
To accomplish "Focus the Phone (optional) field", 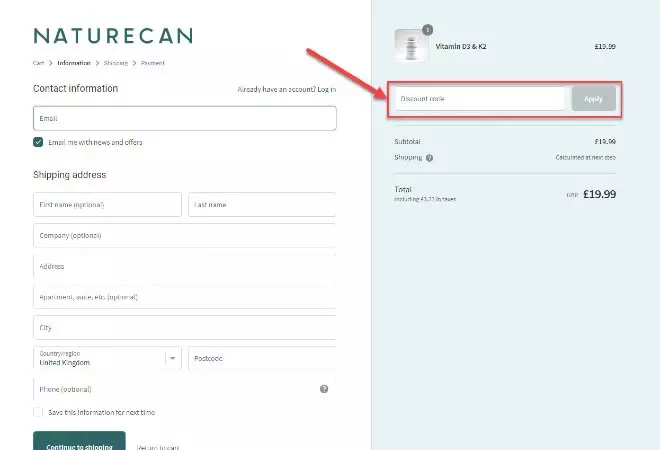I will tap(185, 389).
